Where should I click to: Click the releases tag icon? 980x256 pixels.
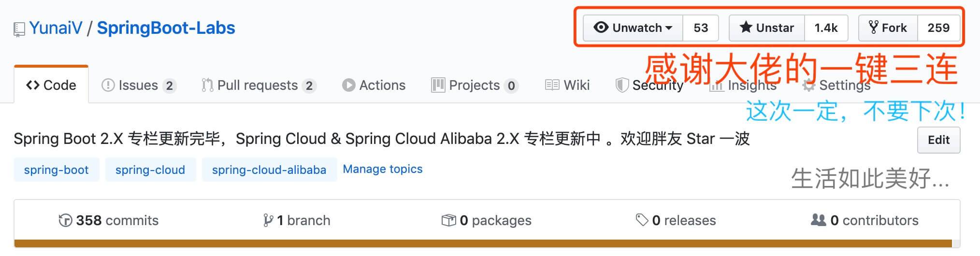[642, 220]
